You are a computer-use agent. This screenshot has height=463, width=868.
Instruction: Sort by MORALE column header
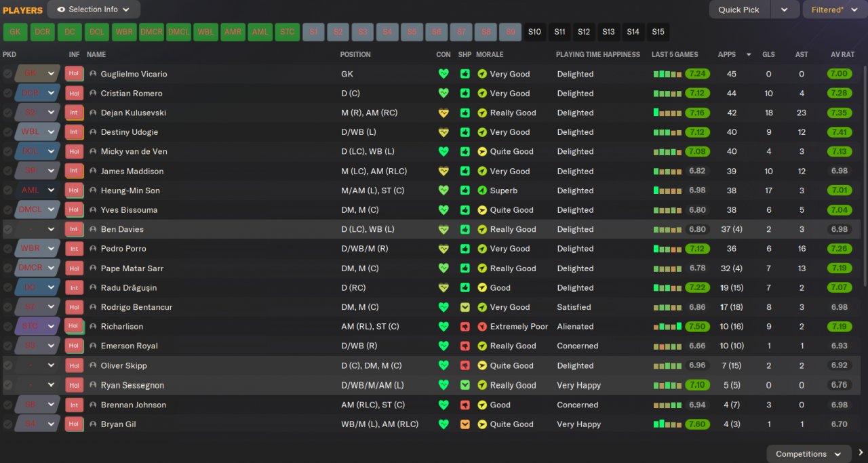[490, 54]
